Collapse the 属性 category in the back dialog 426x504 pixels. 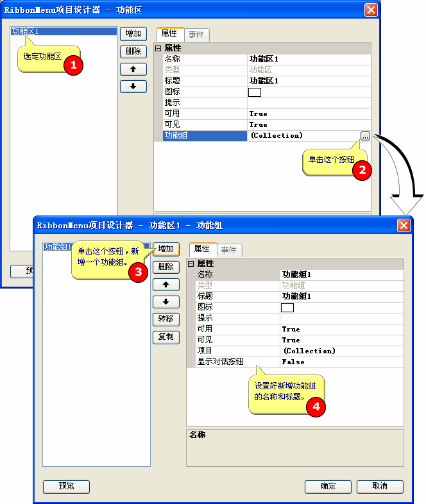click(158, 48)
